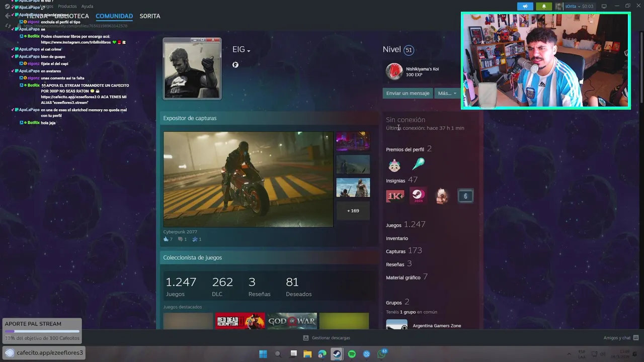This screenshot has width=644, height=362.
Task: Open the SORITA profile tab
Action: click(150, 16)
